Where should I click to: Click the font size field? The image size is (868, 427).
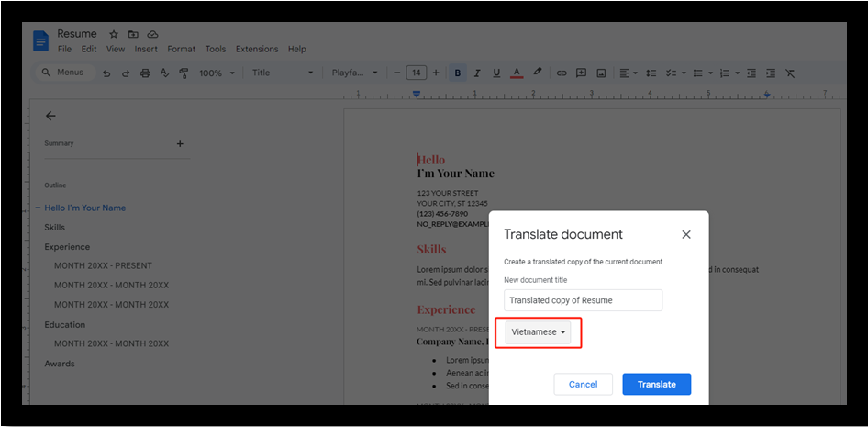pos(417,73)
